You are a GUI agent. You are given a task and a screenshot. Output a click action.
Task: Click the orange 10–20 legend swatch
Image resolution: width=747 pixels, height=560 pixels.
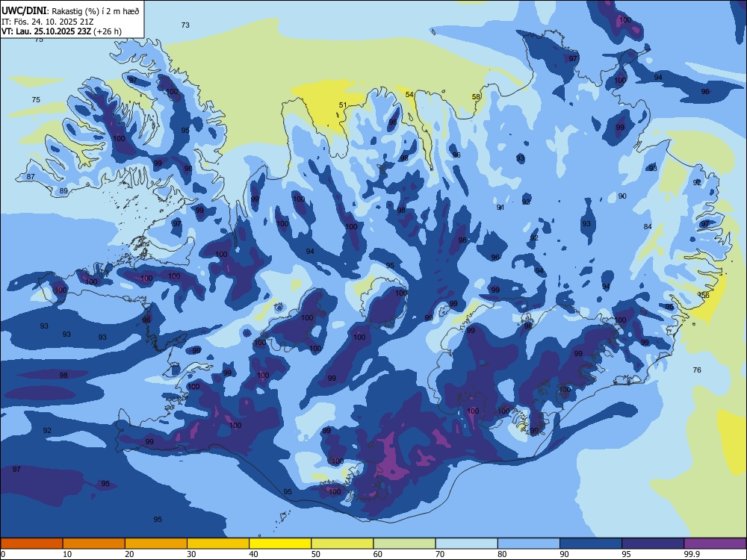94,544
